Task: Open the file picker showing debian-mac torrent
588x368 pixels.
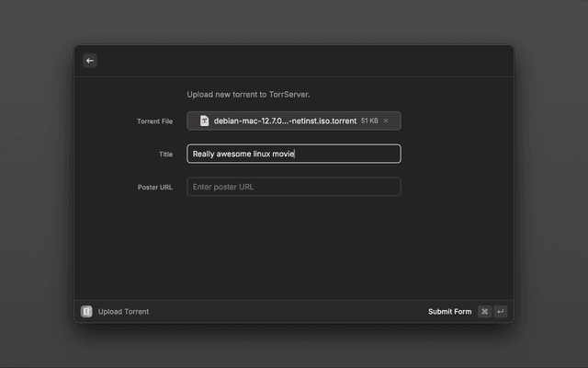Action: [285, 121]
